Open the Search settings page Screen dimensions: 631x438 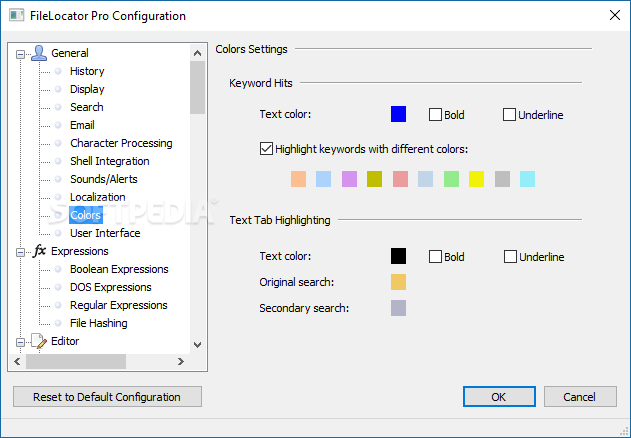coord(87,107)
